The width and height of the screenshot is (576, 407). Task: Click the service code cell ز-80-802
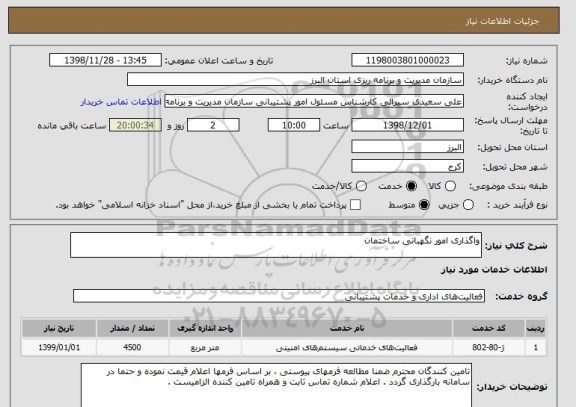pyautogui.click(x=489, y=347)
